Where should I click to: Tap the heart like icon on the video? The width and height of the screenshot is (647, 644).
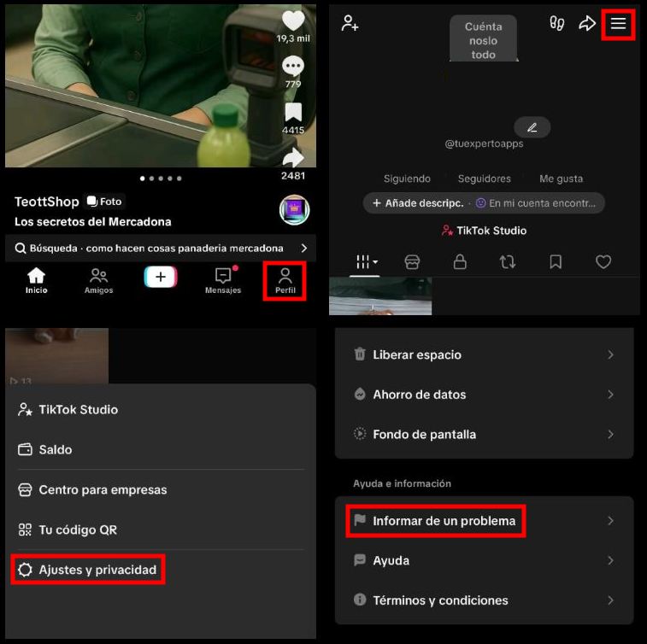(293, 20)
